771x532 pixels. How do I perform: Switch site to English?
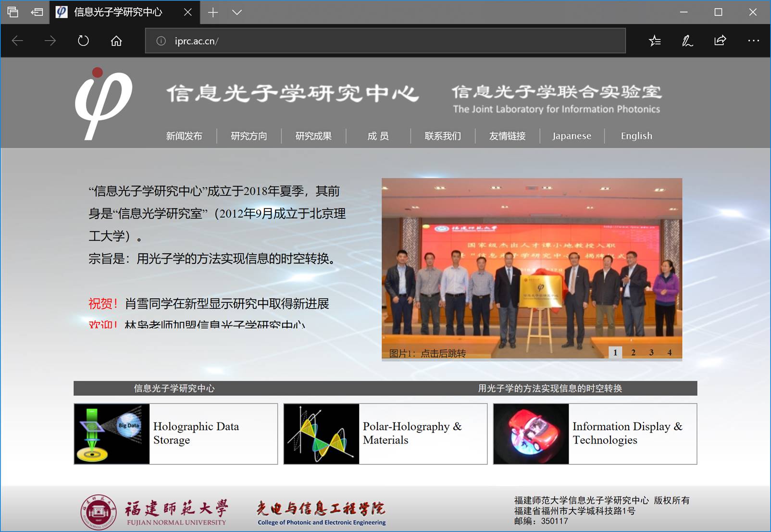(636, 136)
